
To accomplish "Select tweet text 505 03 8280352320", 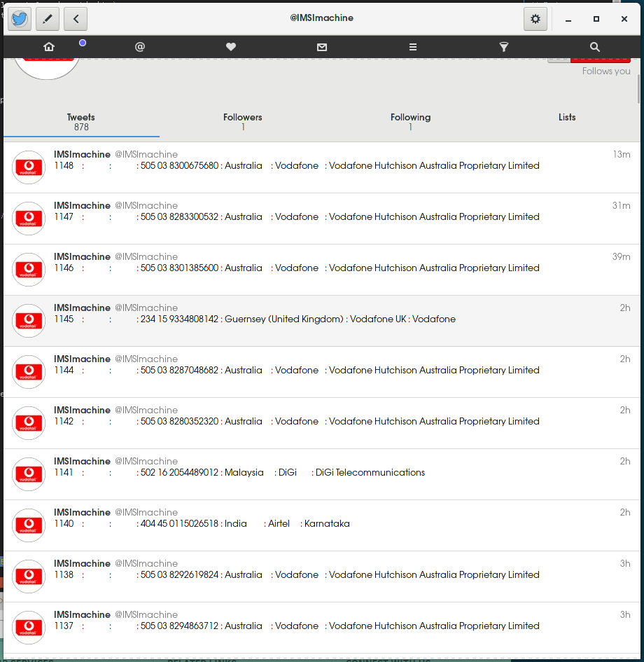I will click(297, 421).
